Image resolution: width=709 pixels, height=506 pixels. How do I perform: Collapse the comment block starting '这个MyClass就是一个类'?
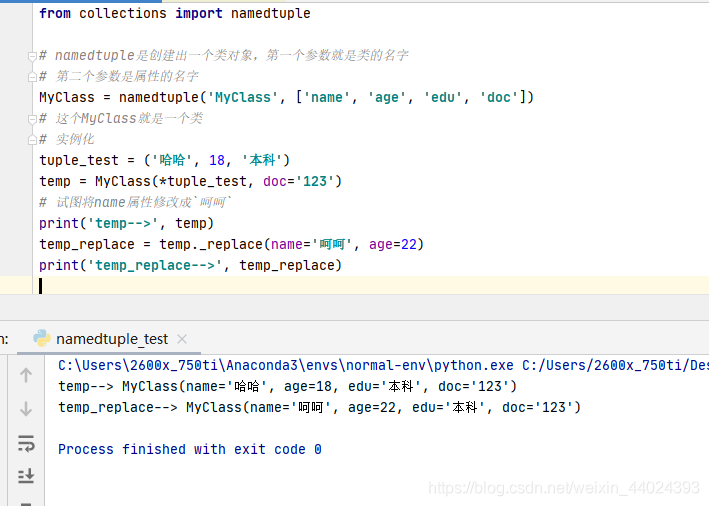point(32,119)
